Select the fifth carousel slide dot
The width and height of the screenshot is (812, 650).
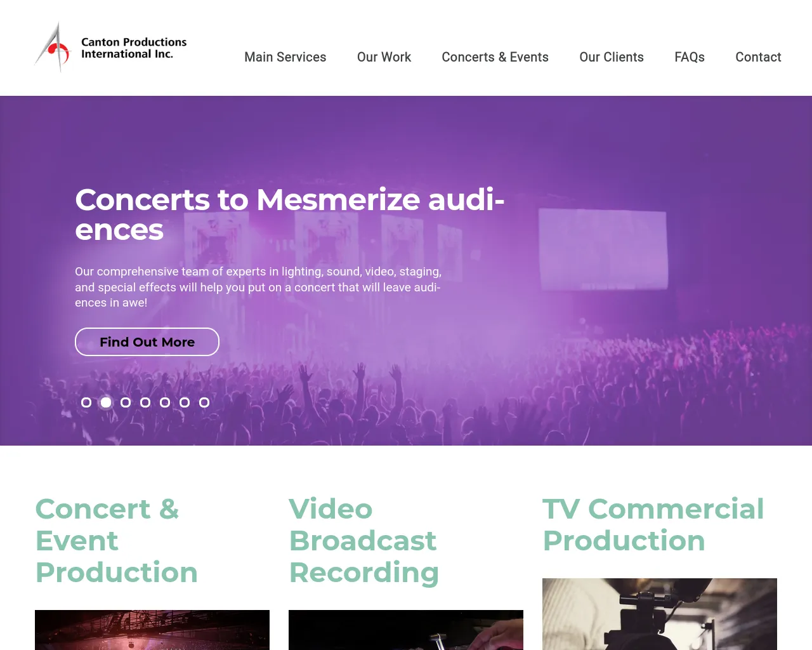[x=165, y=402]
